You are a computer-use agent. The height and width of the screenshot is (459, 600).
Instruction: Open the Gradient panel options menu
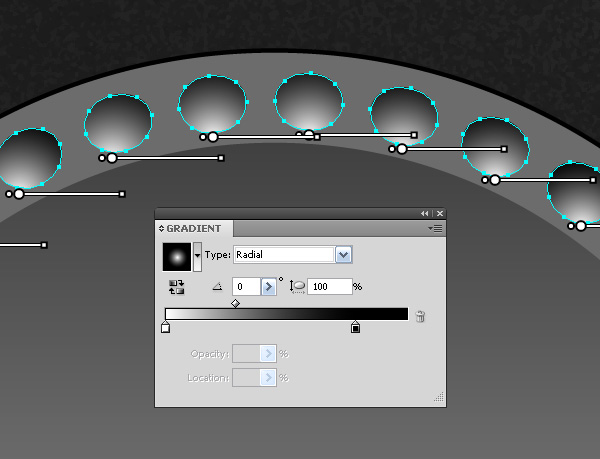tap(435, 229)
